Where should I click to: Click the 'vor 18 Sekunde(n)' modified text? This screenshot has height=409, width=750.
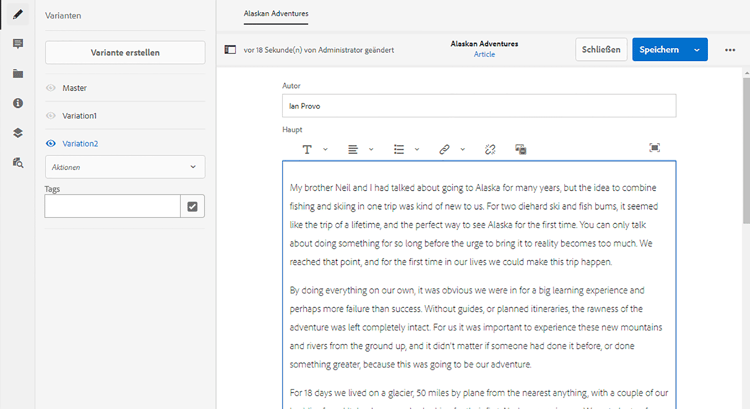(x=319, y=50)
